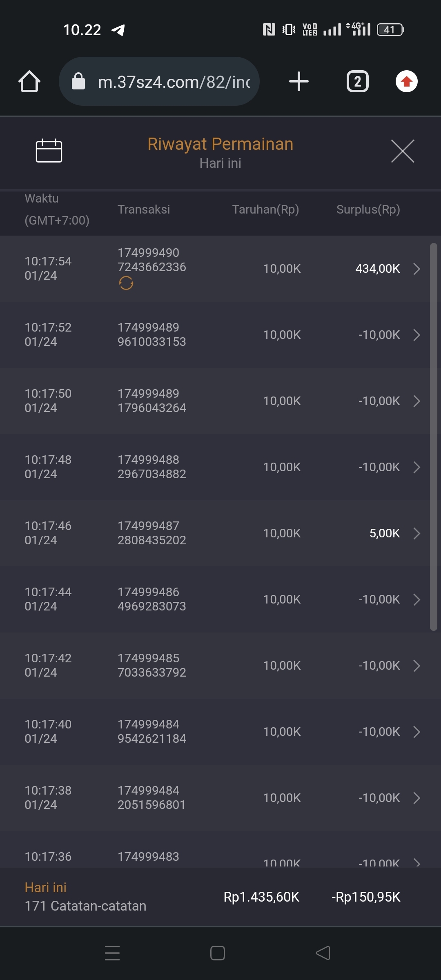Tap the browser home icon
This screenshot has height=980, width=441.
coord(29,82)
